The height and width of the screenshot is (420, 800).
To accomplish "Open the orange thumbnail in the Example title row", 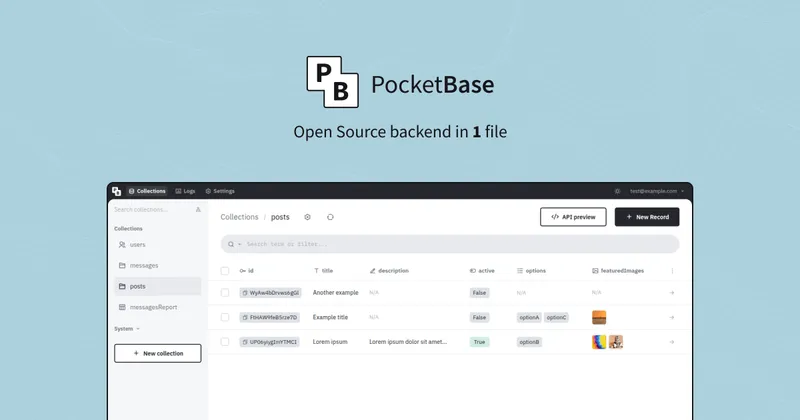I will [x=599, y=317].
